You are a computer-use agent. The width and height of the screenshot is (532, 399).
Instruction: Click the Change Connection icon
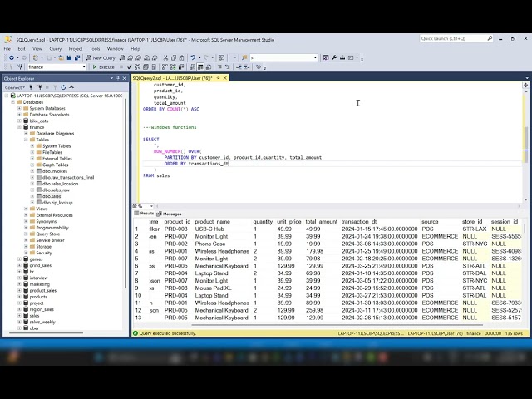click(x=20, y=67)
